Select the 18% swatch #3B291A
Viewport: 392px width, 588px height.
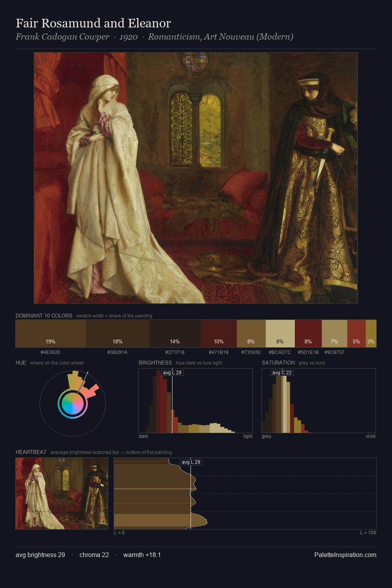pyautogui.click(x=118, y=334)
